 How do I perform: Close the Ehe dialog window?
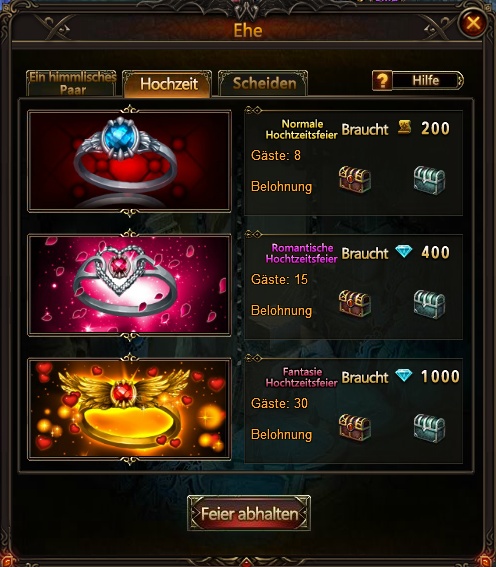[473, 24]
